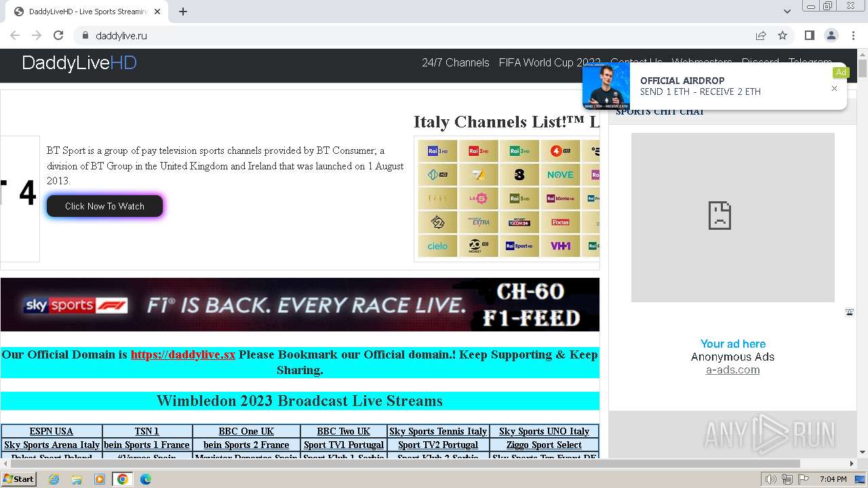Open the Chrome profile avatar
The height and width of the screenshot is (488, 868).
pyautogui.click(x=831, y=35)
